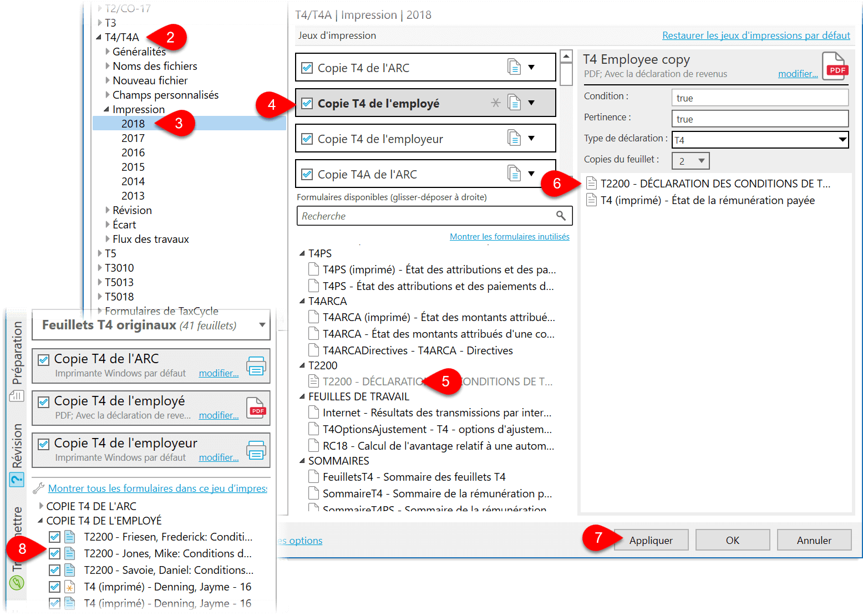Uncheck Copie T4 de l'employeur in the print sets list
The height and width of the screenshot is (616, 863).
click(x=307, y=139)
